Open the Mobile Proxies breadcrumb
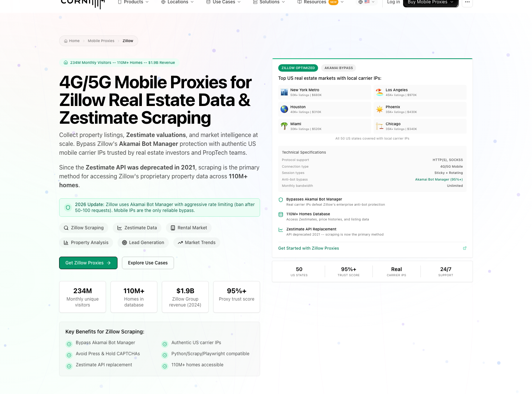The image size is (532, 394). click(101, 41)
